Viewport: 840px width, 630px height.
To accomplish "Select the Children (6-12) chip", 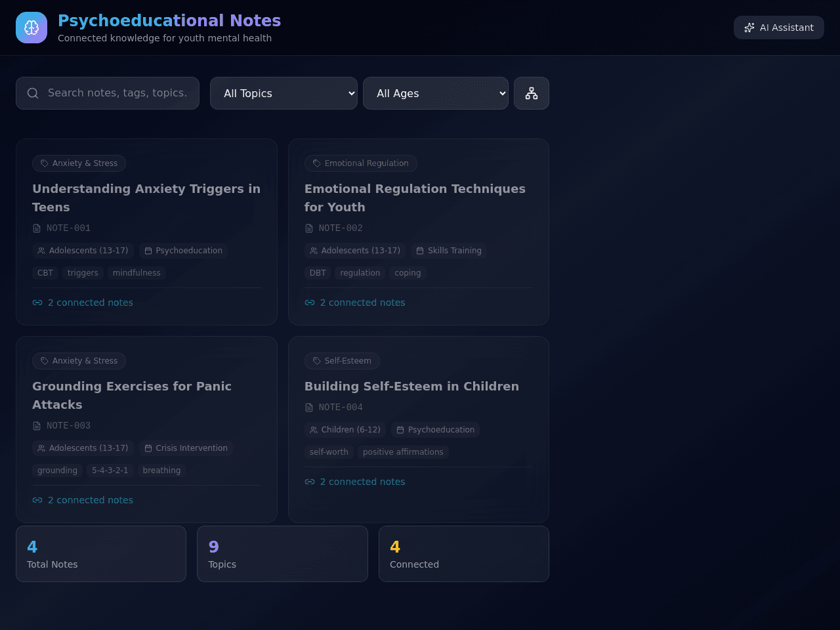I will pos(345,430).
